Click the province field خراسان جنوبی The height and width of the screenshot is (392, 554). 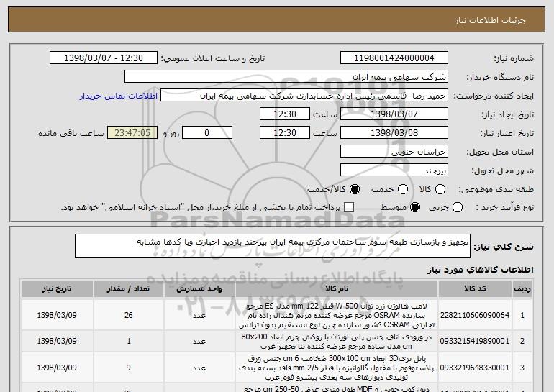pos(394,152)
